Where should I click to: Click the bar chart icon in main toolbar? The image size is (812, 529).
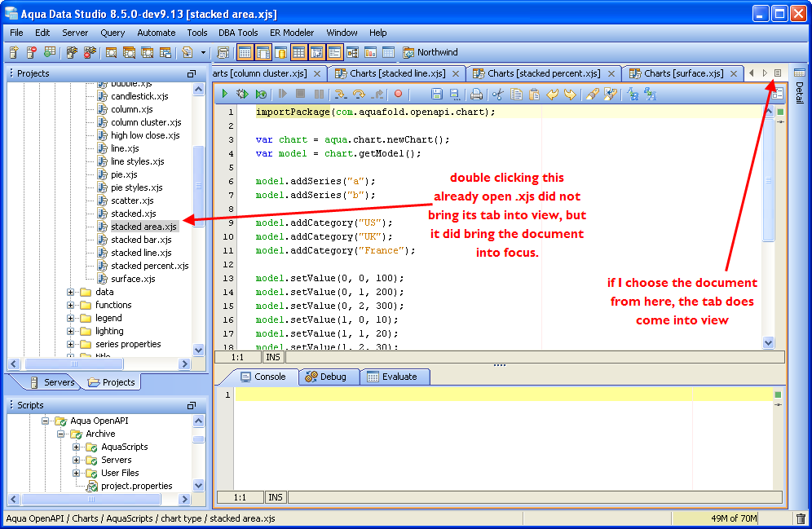[370, 52]
